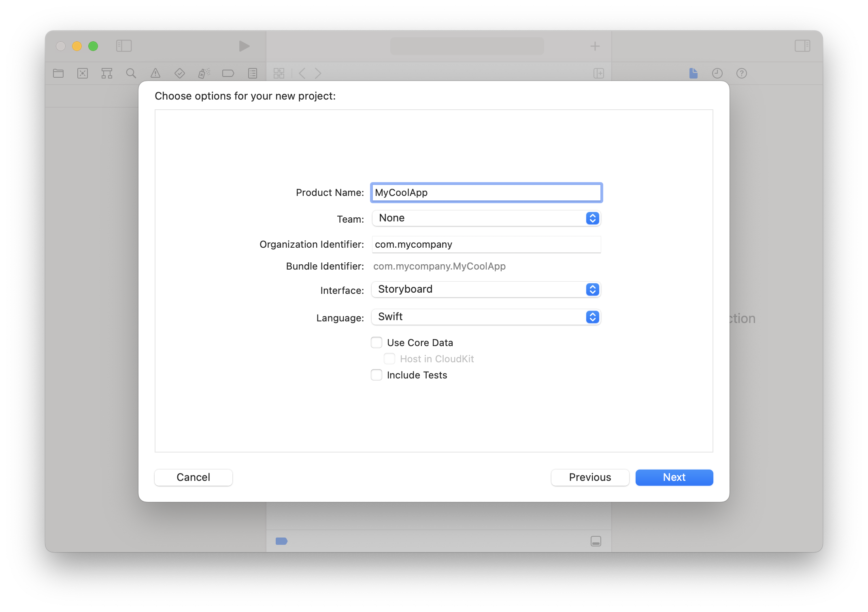
Task: Enable Host in CloudKit
Action: pyautogui.click(x=389, y=359)
